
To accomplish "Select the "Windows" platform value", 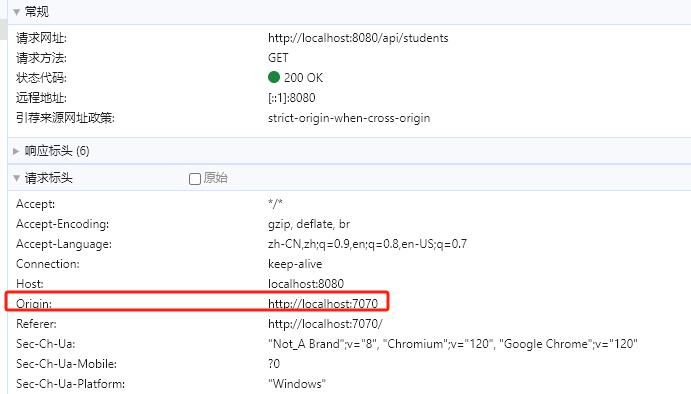I will click(x=297, y=384).
